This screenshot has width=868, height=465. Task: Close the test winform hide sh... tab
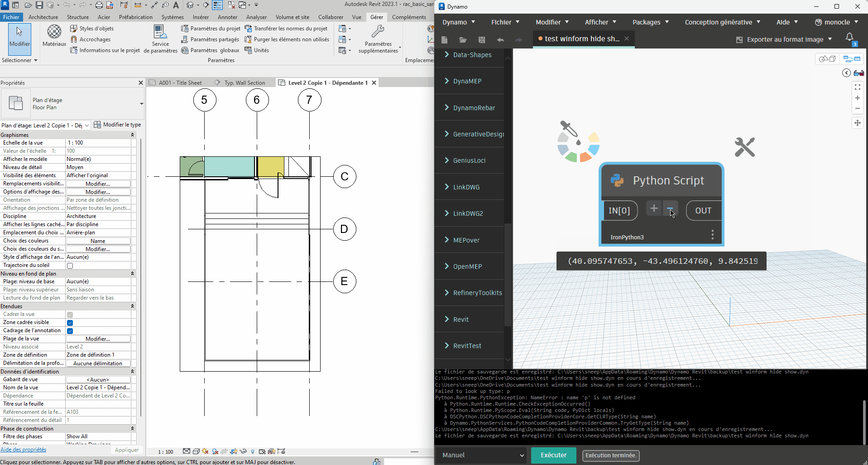[x=627, y=39]
